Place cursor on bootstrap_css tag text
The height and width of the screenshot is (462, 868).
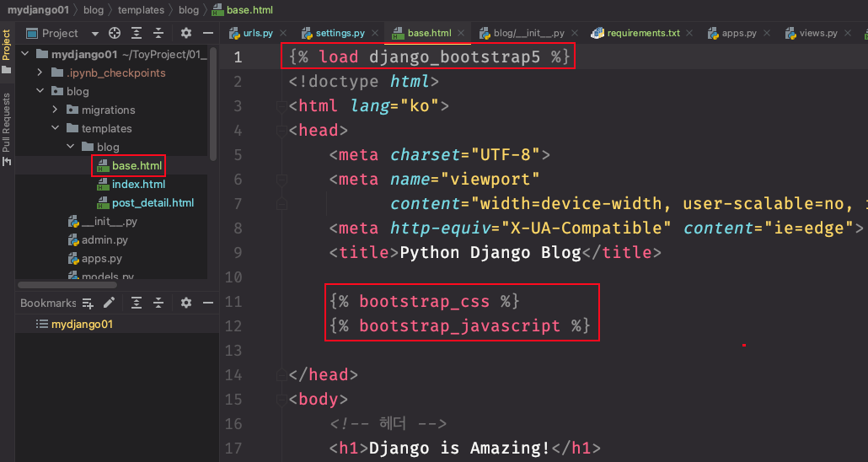tap(424, 301)
